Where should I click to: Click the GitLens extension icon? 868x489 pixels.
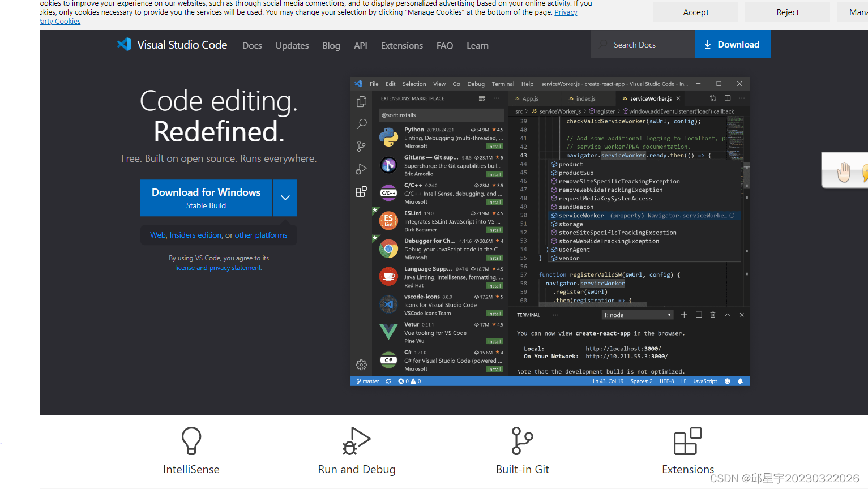coord(388,165)
